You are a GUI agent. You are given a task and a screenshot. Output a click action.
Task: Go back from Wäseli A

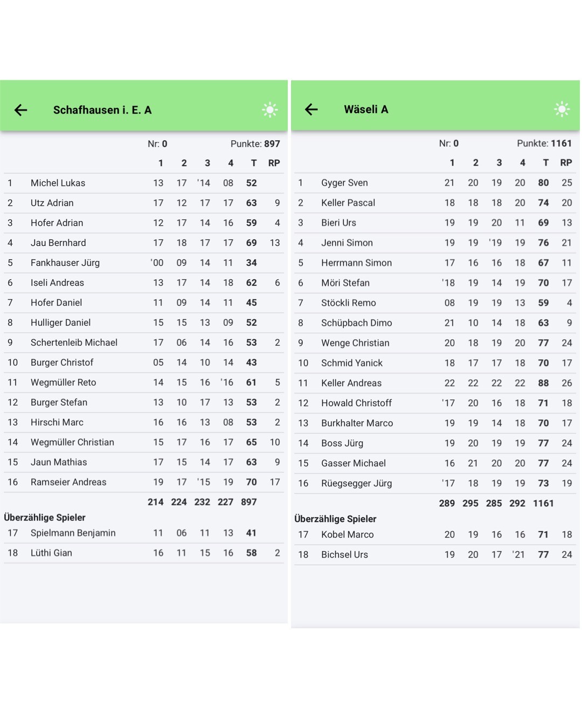click(x=311, y=109)
